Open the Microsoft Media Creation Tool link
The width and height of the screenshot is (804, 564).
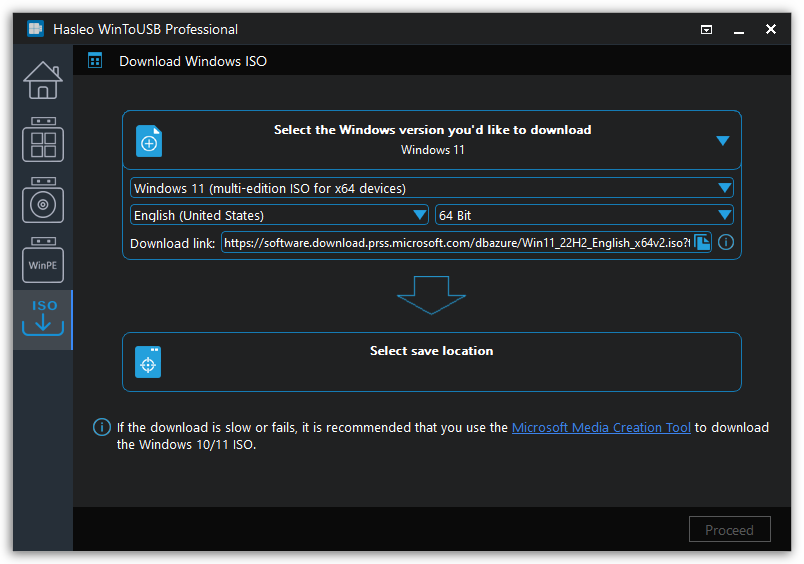pos(601,427)
